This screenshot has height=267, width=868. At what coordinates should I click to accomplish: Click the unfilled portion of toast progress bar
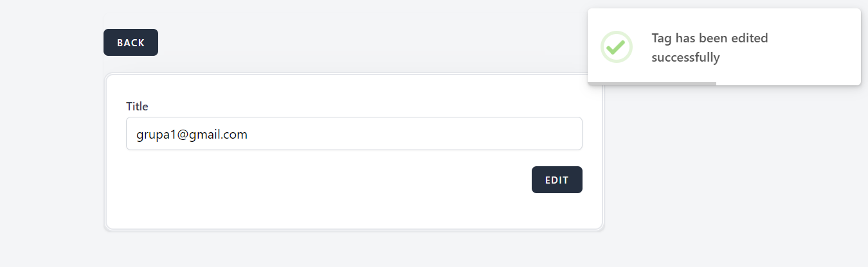788,83
